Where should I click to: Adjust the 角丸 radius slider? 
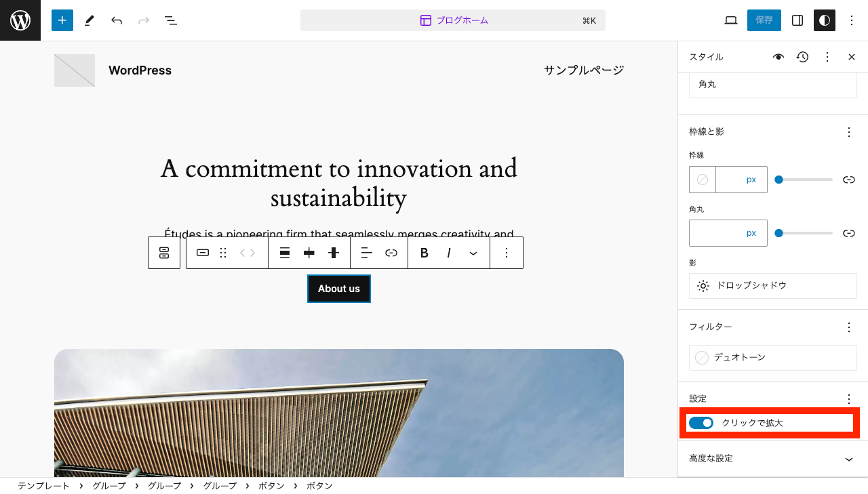pyautogui.click(x=804, y=233)
